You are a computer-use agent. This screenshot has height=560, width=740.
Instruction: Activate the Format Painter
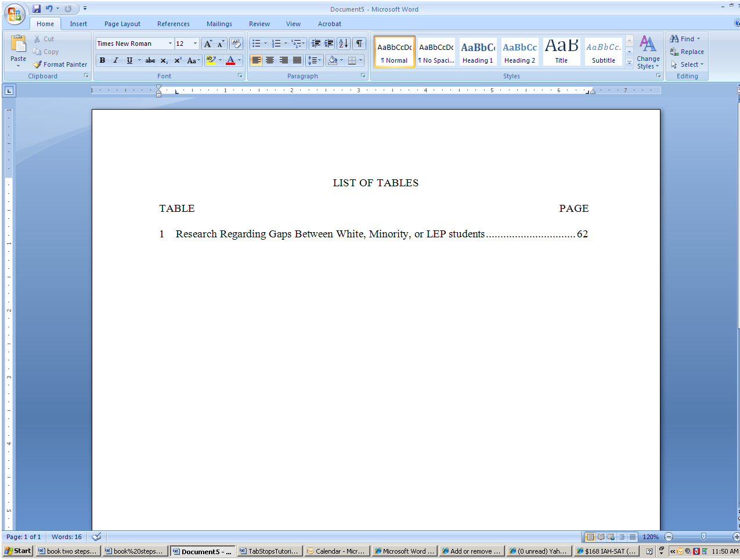click(60, 64)
